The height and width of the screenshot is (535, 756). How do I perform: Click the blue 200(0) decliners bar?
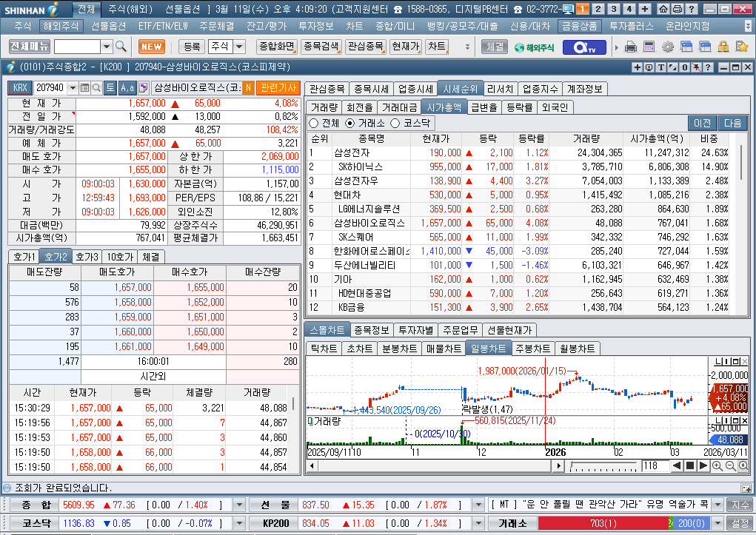coord(691,523)
